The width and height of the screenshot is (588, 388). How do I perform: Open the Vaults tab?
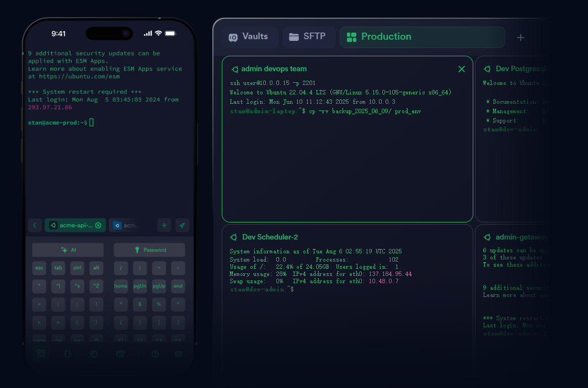click(248, 37)
